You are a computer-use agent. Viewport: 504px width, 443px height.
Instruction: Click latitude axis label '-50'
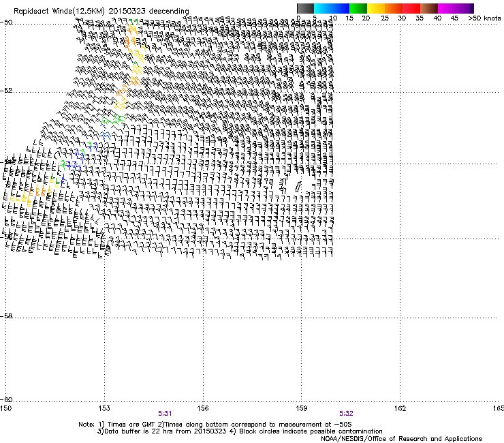pos(6,22)
